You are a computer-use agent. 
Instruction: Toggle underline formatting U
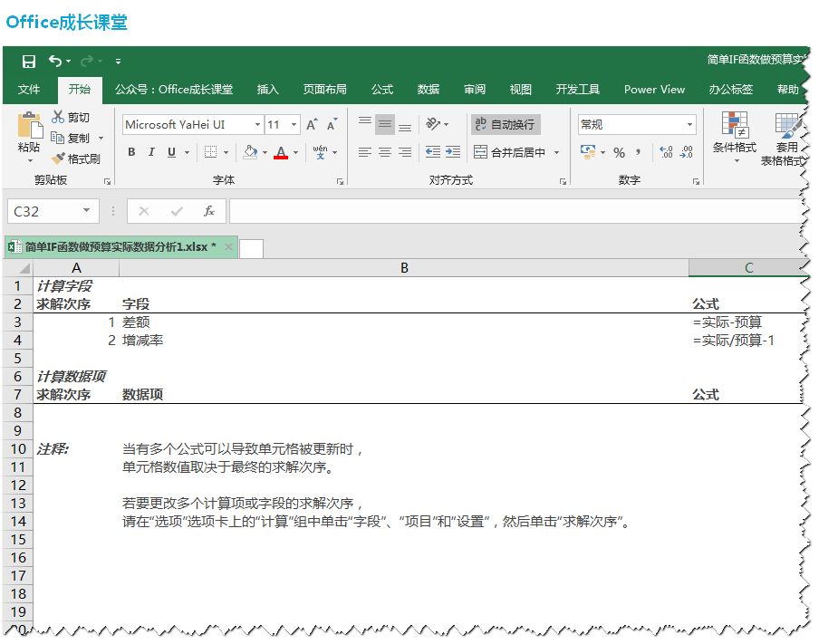click(171, 152)
